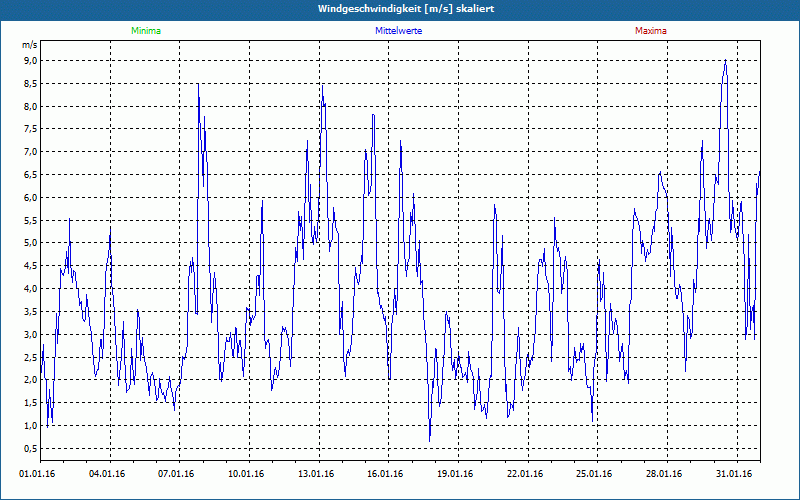Click the 6,5 y-axis label

point(31,175)
